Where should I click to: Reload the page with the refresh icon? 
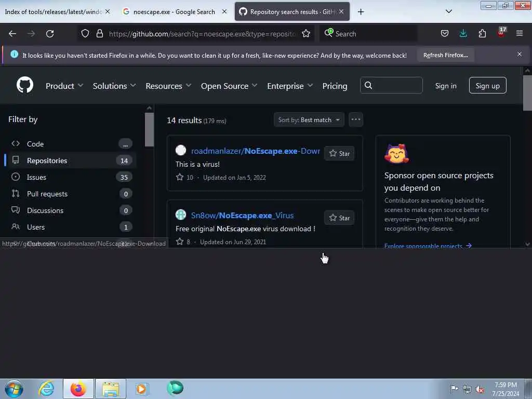(50, 34)
